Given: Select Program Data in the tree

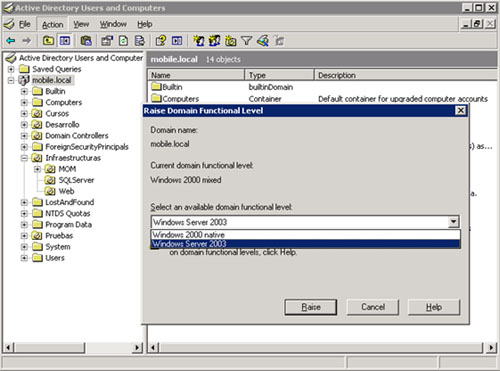Looking at the screenshot, I should [x=68, y=225].
